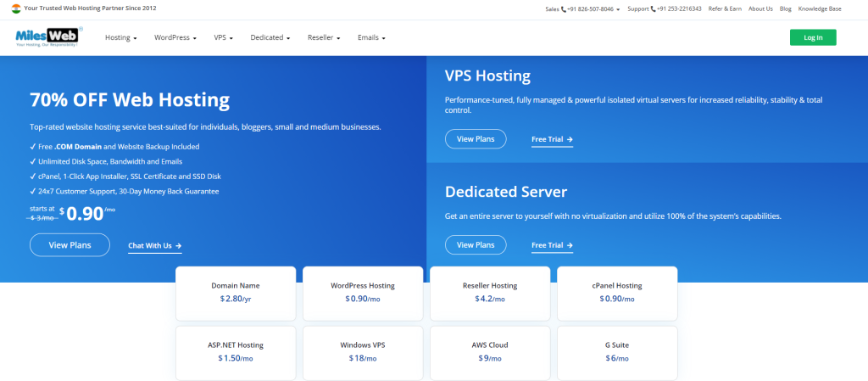Click the $0.90/mo starting price

pos(87,213)
